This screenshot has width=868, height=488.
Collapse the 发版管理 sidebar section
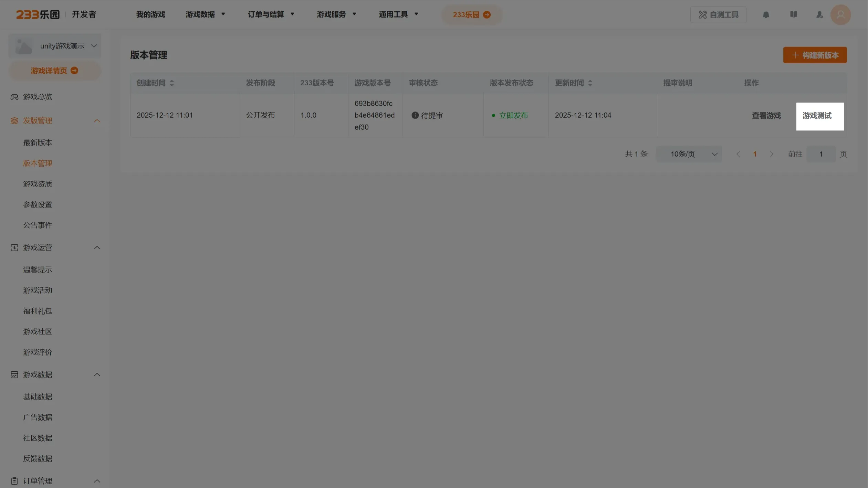tap(97, 121)
